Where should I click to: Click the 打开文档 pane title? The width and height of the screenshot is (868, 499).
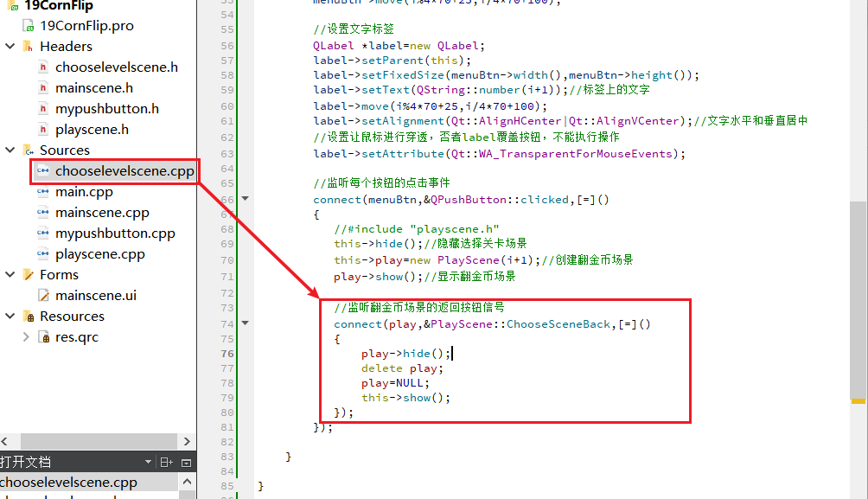coord(25,462)
